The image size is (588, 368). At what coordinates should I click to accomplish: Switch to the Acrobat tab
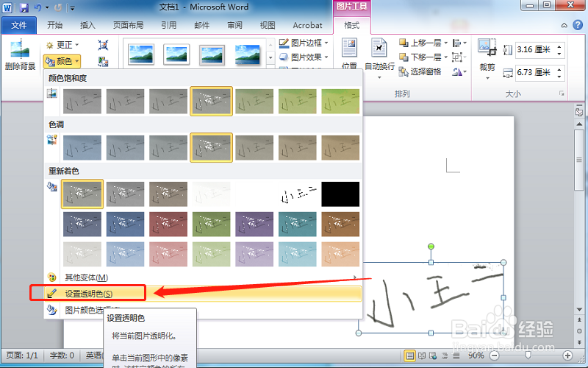coord(307,25)
